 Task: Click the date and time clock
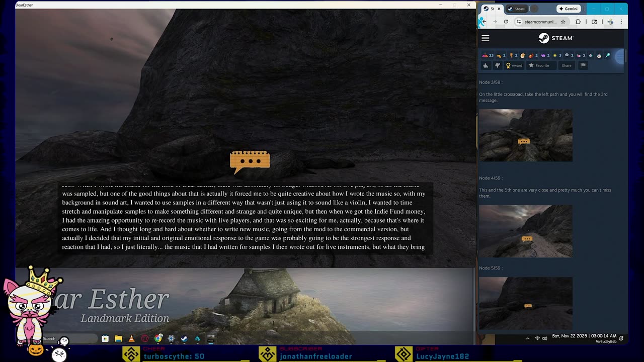point(584,336)
